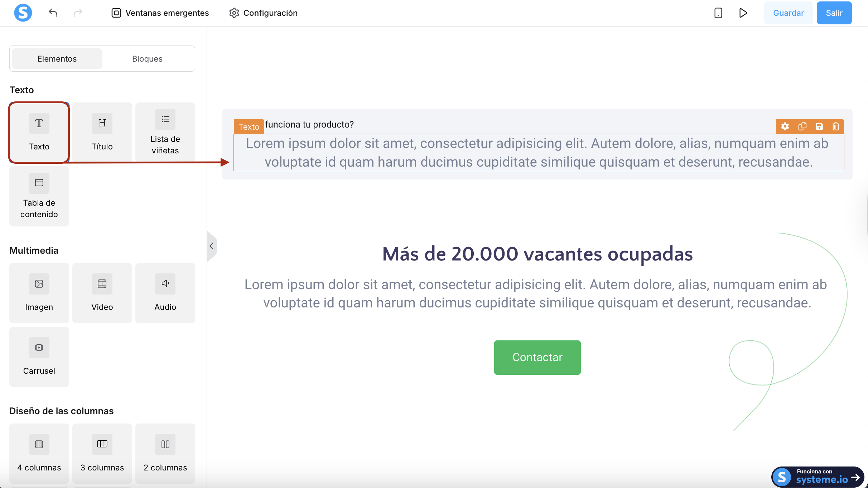Select the Elementos tab
Screen dimensions: 868x488
(57, 59)
